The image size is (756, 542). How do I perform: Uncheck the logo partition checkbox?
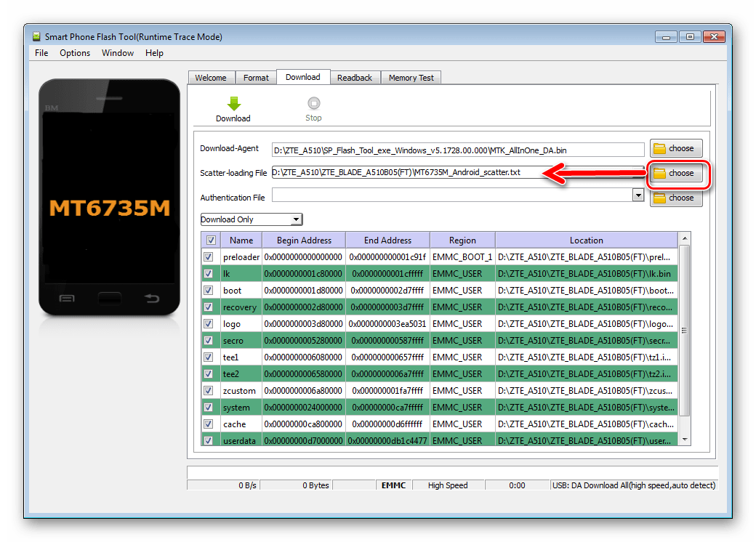click(x=209, y=324)
